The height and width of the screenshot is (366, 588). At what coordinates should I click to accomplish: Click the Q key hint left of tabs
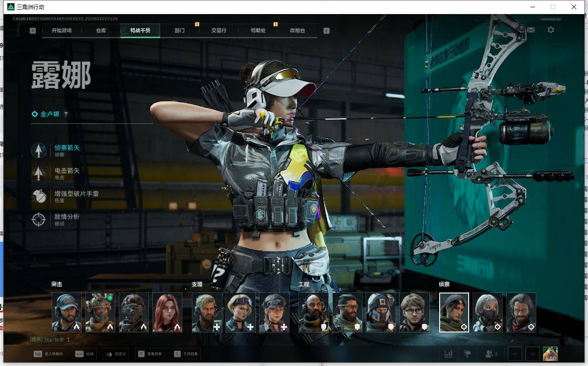click(33, 31)
